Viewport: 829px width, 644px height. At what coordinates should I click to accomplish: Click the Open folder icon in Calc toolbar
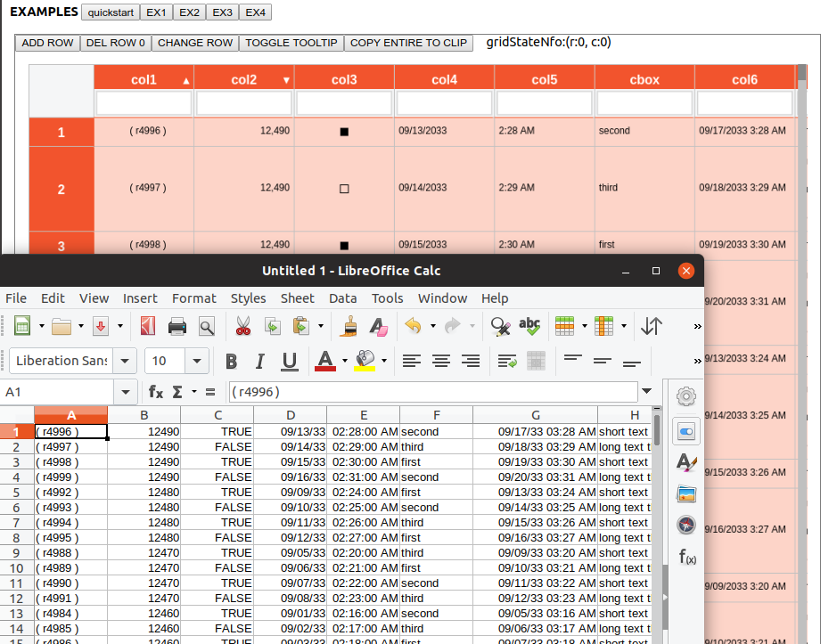[x=62, y=327]
